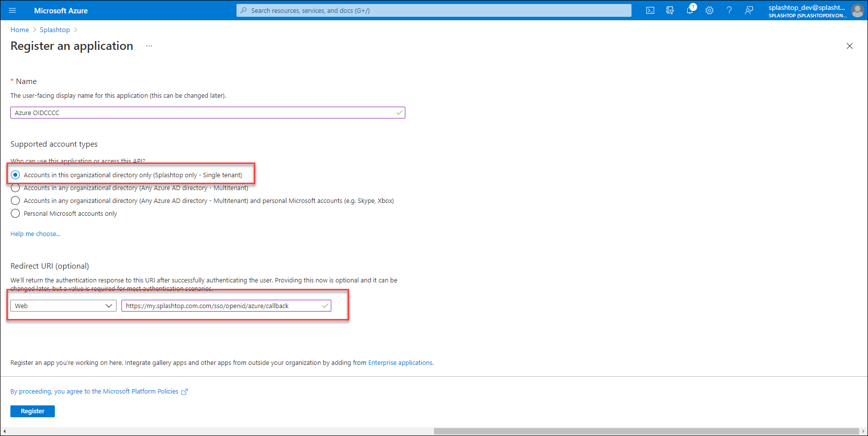Open the more options ellipsis next to title
The image size is (868, 436).
[x=149, y=46]
